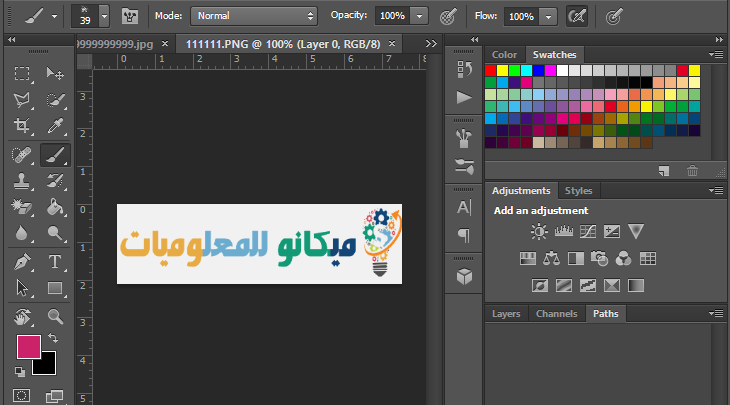This screenshot has height=405, width=730.
Task: Select the Clone Stamp tool
Action: click(21, 181)
